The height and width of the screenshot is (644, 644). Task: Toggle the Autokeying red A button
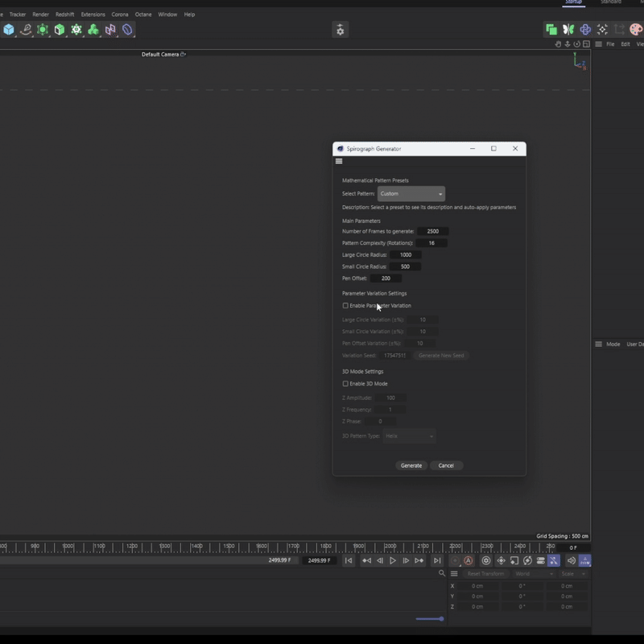pos(469,560)
